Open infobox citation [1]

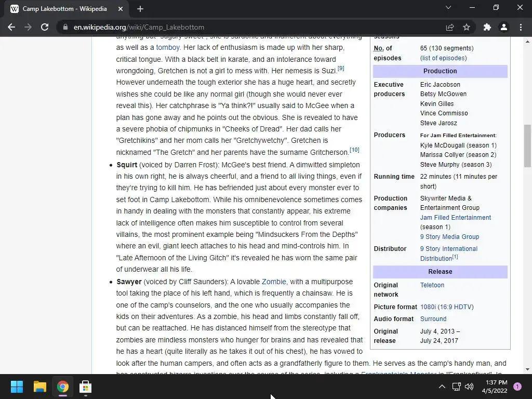click(x=455, y=257)
